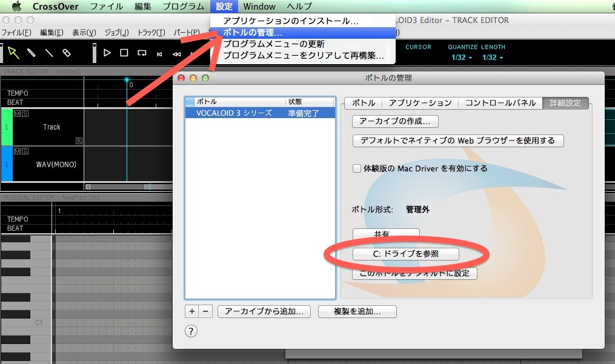The width and height of the screenshot is (615, 364).
Task: Select the arrow pointer tool
Action: [x=13, y=53]
